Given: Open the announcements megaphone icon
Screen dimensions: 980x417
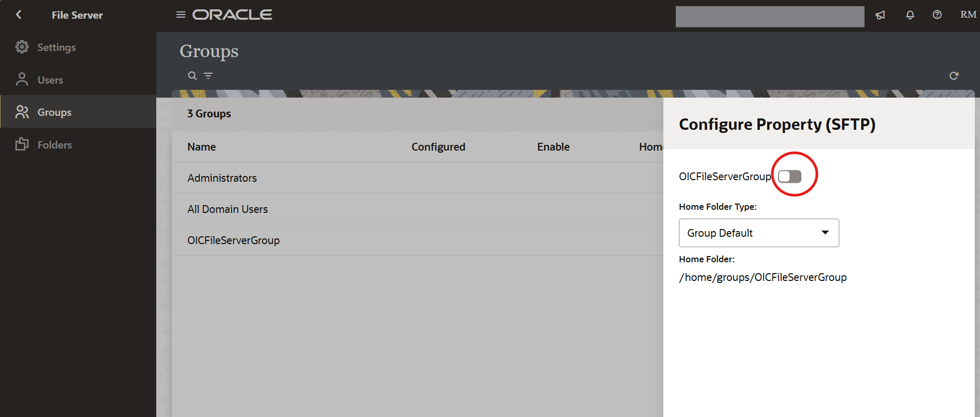Looking at the screenshot, I should (880, 15).
